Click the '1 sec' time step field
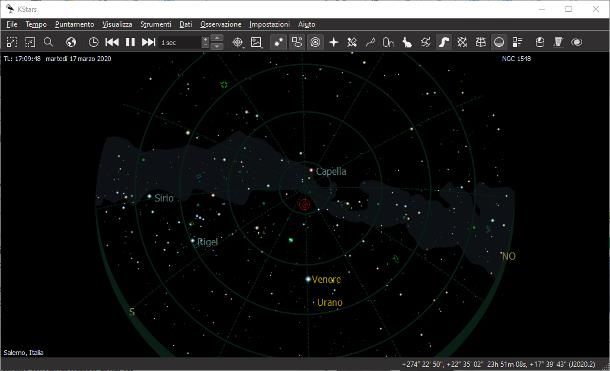This screenshot has width=610, height=371. (x=181, y=42)
